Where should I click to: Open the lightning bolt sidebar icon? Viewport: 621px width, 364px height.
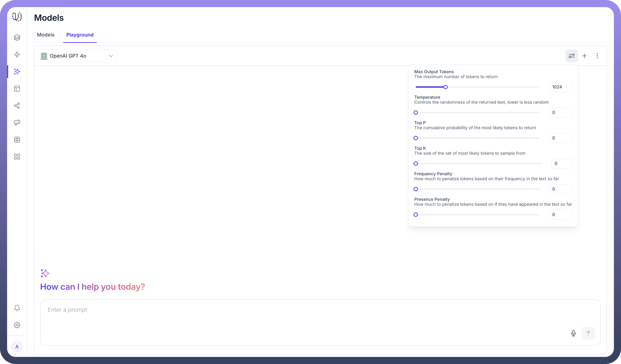point(17,54)
